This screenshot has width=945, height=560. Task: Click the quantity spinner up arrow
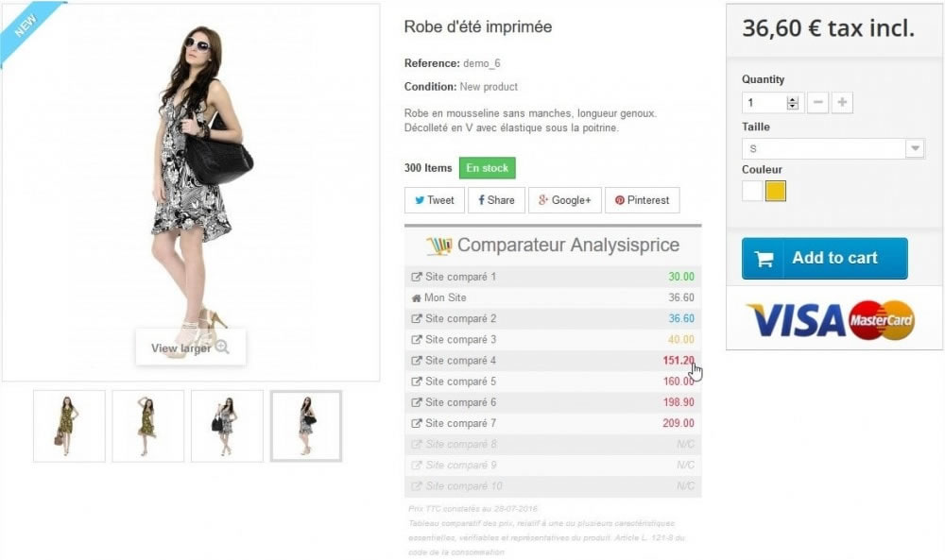(x=793, y=99)
